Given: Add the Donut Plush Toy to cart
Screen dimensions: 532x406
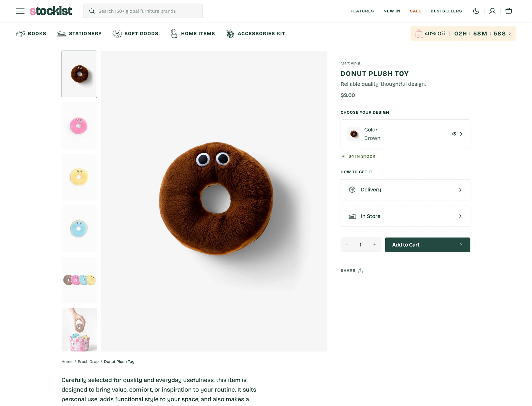Looking at the screenshot, I should point(427,245).
